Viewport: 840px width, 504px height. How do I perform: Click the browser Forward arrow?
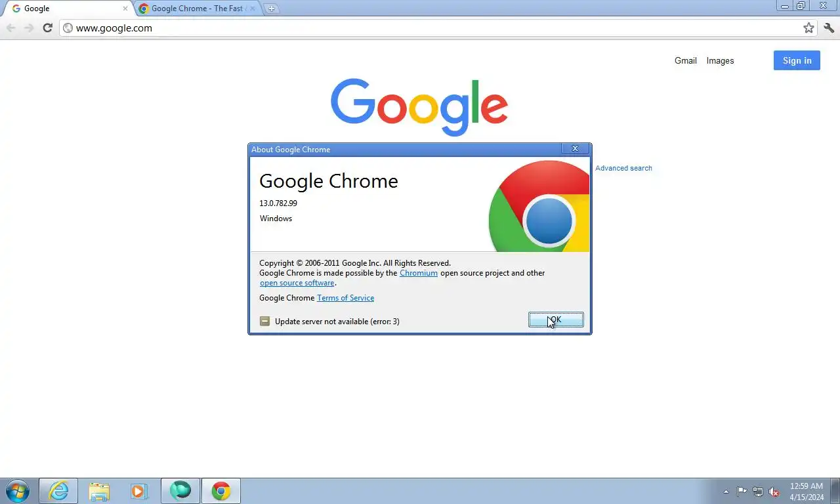[x=29, y=28]
